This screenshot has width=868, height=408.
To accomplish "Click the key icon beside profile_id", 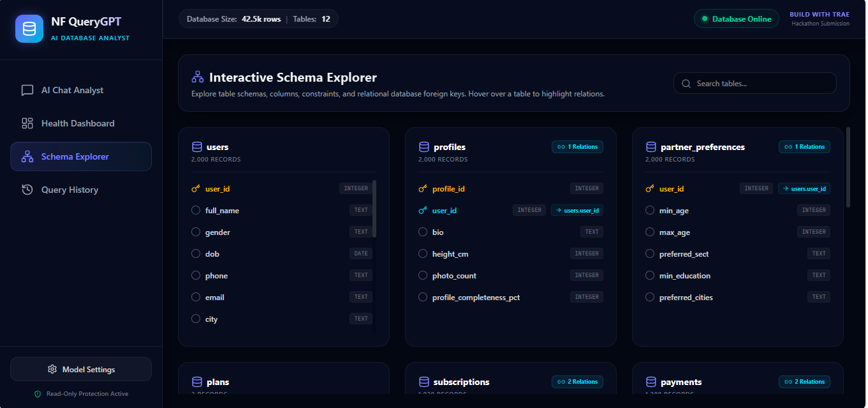I will coord(423,189).
